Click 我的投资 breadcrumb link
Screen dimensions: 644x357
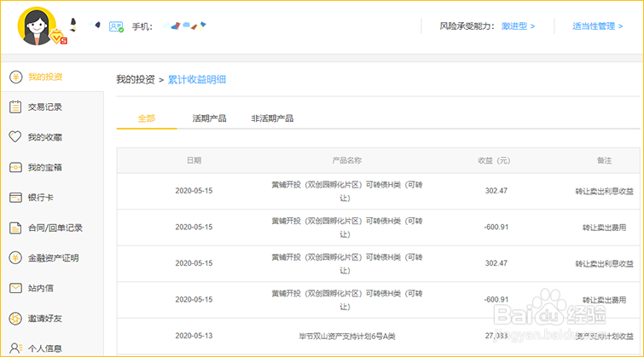[135, 79]
